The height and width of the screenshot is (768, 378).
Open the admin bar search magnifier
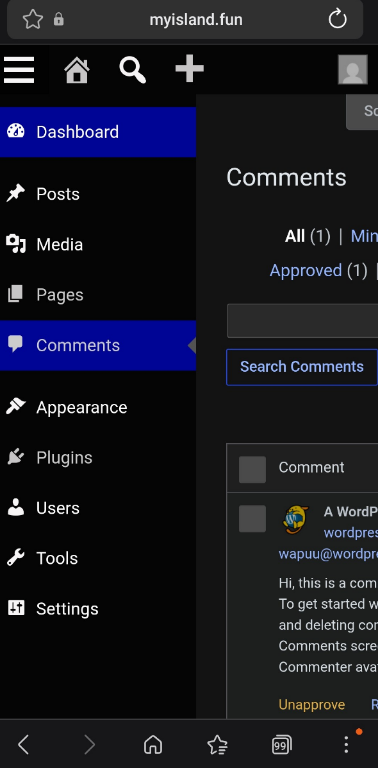pyautogui.click(x=133, y=70)
